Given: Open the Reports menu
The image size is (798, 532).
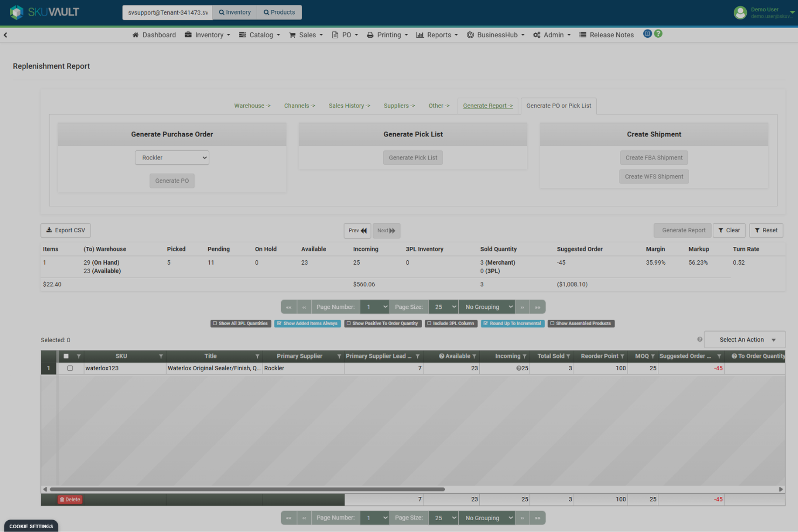Looking at the screenshot, I should pos(437,34).
